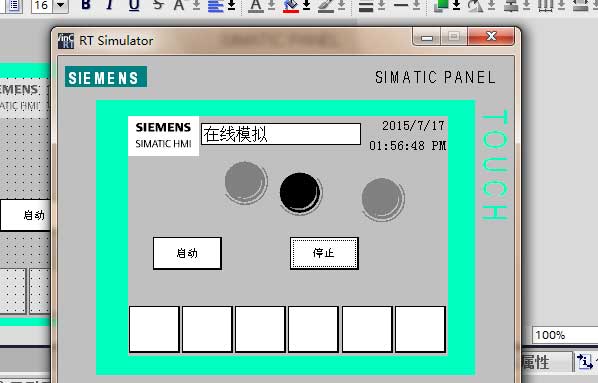Expand the fill color dropdown arrow
Screen dimensions: 598x383
[x=306, y=5]
